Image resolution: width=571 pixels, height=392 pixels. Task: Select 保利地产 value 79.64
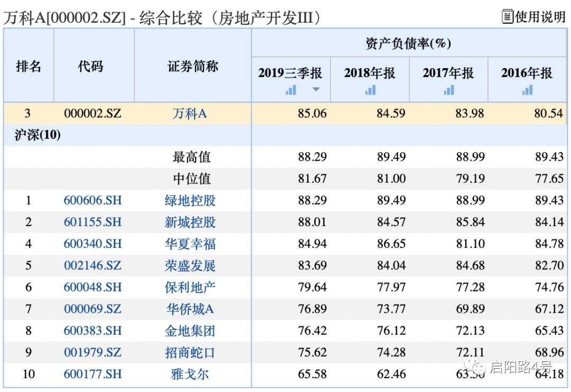[312, 287]
